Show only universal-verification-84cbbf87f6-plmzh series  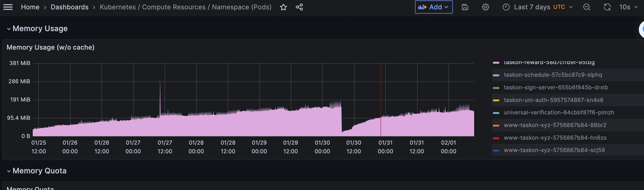(559, 112)
